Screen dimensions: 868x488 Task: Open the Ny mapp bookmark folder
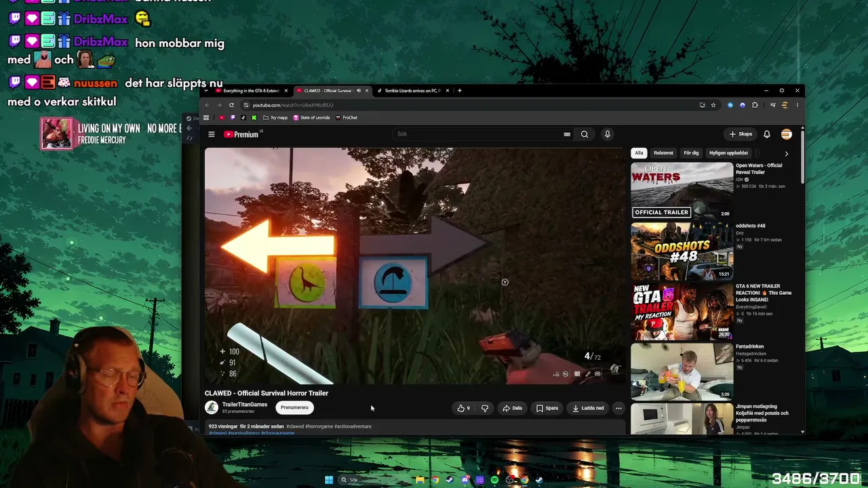[x=275, y=117]
